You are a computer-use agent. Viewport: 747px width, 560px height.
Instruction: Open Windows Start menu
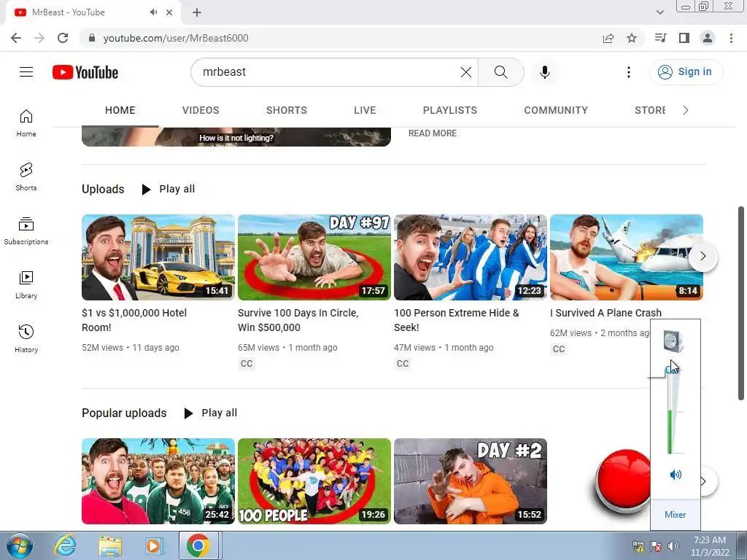point(20,545)
